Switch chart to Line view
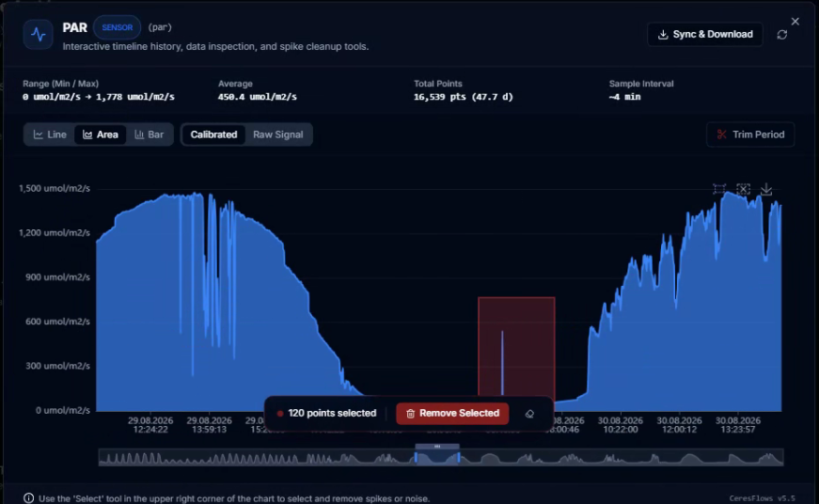Screen dimensions: 819x504 (x=50, y=134)
